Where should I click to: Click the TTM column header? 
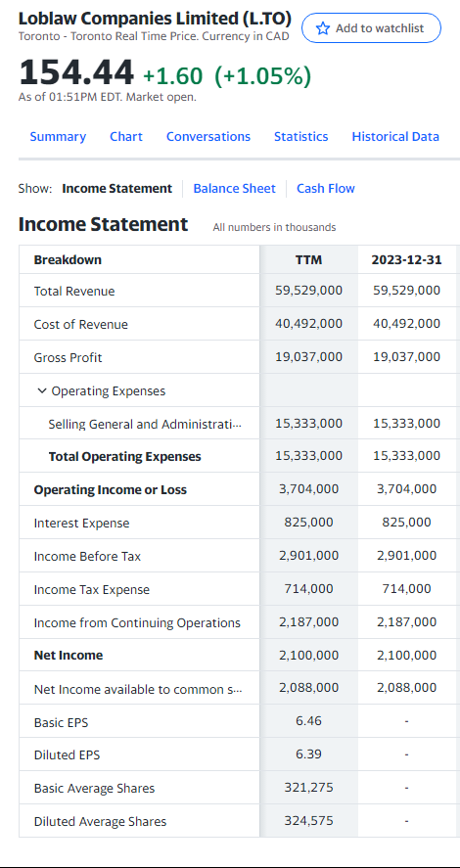(x=309, y=259)
